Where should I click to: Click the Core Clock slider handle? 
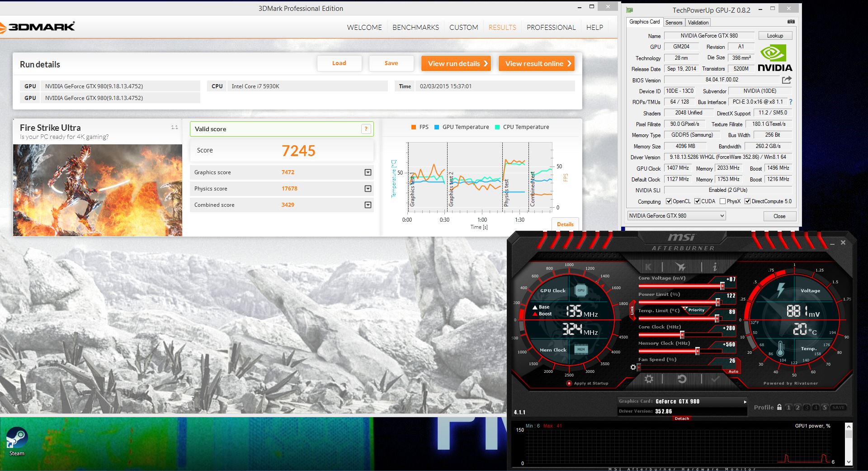click(682, 335)
